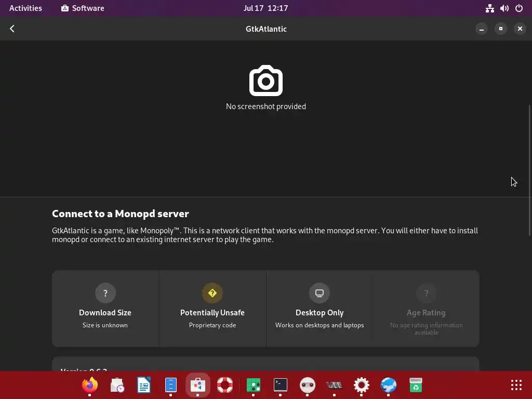532x399 pixels.
Task: Open Firefox from the dock
Action: [x=89, y=385]
